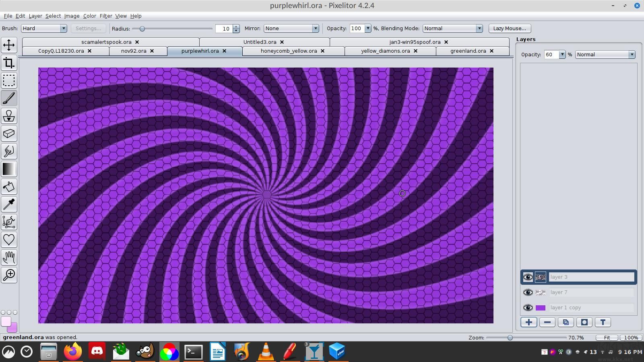
Task: Select the Crop tool
Action: 9,63
